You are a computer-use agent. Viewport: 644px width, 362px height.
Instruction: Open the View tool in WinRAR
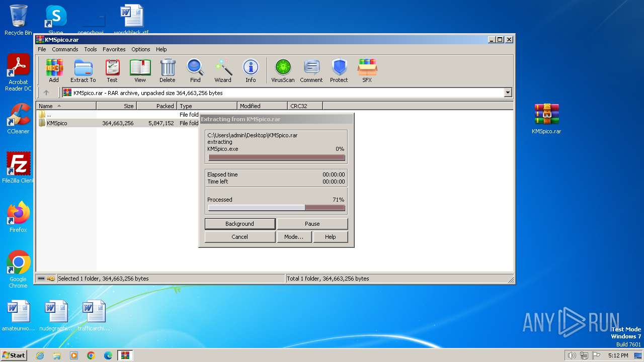[x=140, y=70]
